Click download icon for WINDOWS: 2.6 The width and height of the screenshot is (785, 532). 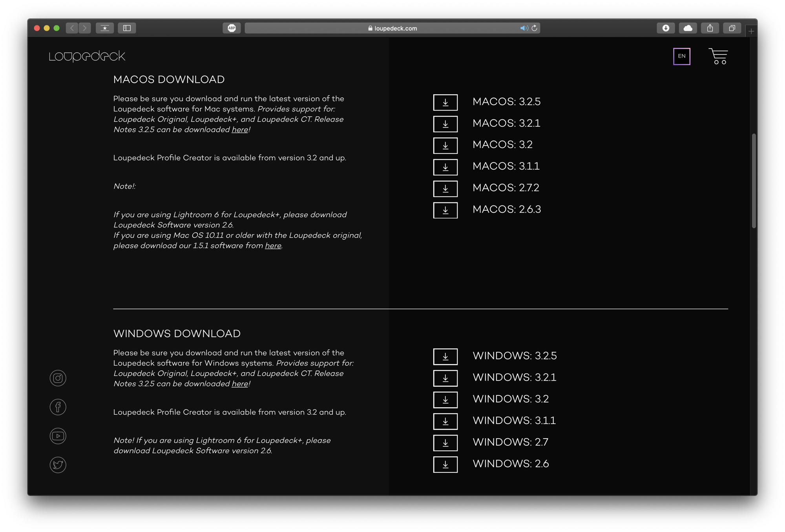coord(445,465)
